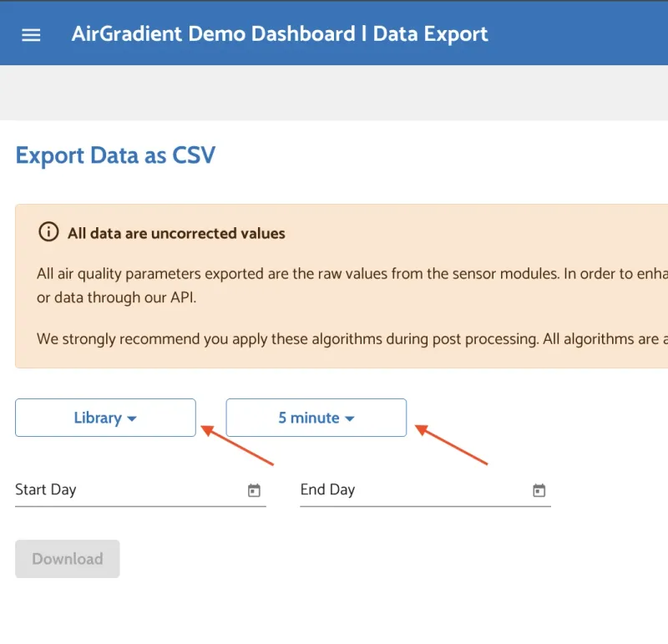Click the chevron on the 5 minute button
The height and width of the screenshot is (644, 668).
tap(350, 418)
